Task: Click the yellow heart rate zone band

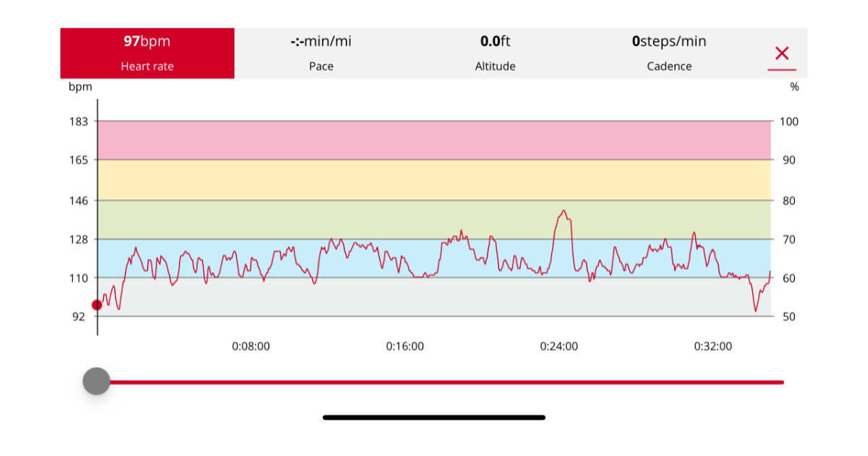Action: click(435, 180)
